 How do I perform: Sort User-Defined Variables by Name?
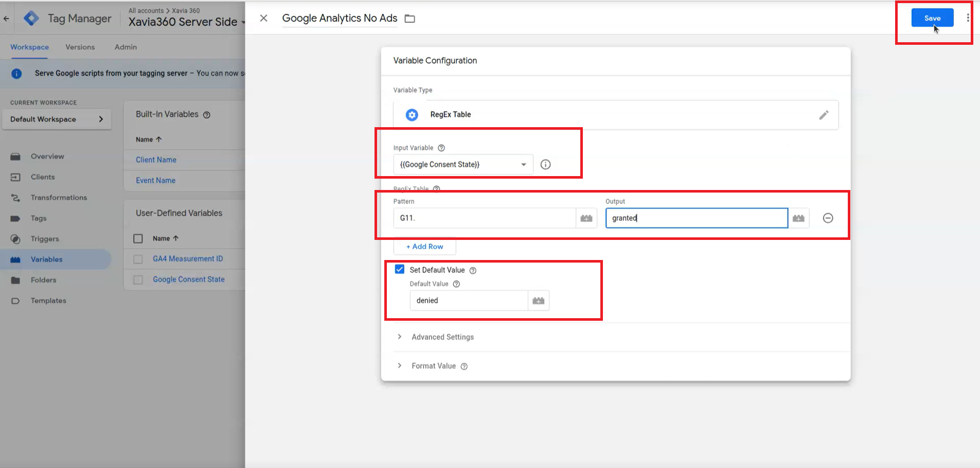pyautogui.click(x=166, y=238)
